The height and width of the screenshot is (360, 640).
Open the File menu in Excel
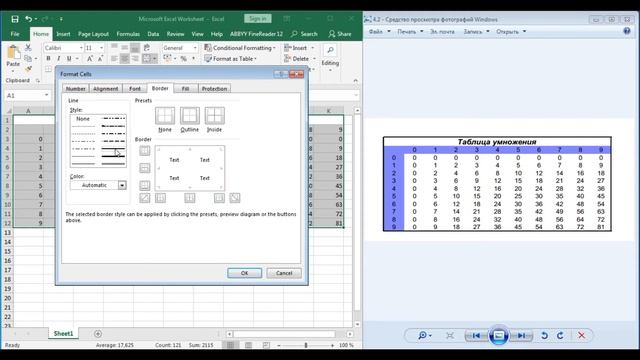(x=15, y=34)
